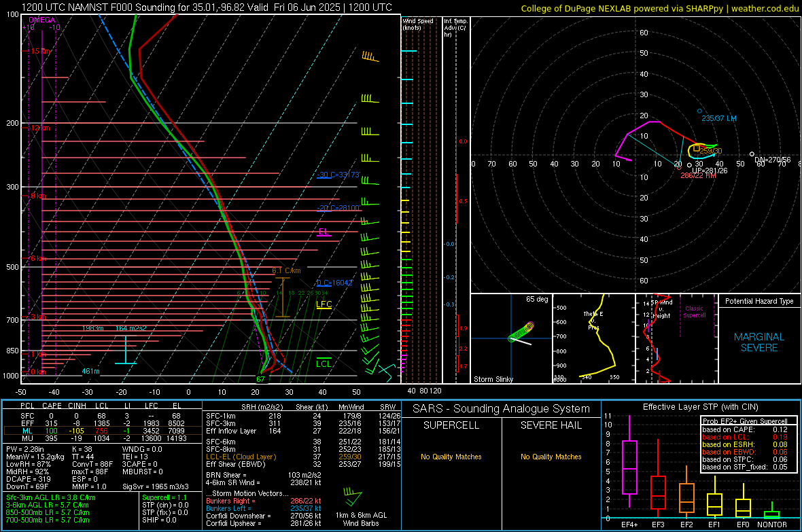Select the SFC-1km kinematics row

pyautogui.click(x=303, y=416)
